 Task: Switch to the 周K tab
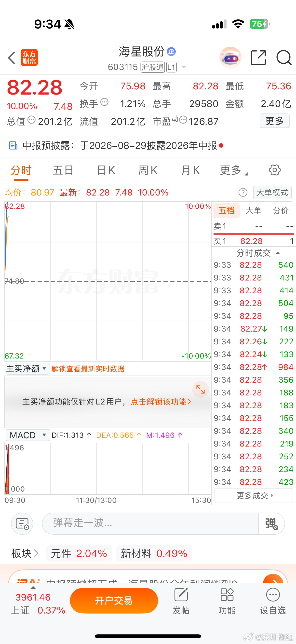(148, 170)
